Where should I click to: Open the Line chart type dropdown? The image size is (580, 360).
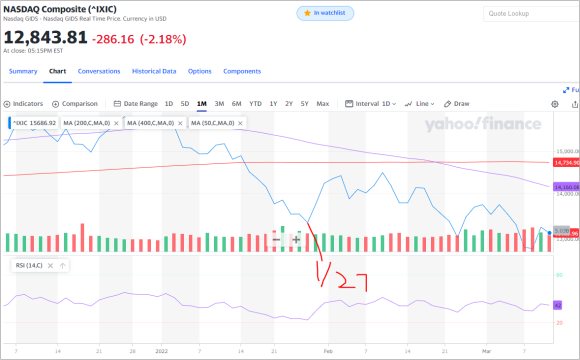point(419,104)
